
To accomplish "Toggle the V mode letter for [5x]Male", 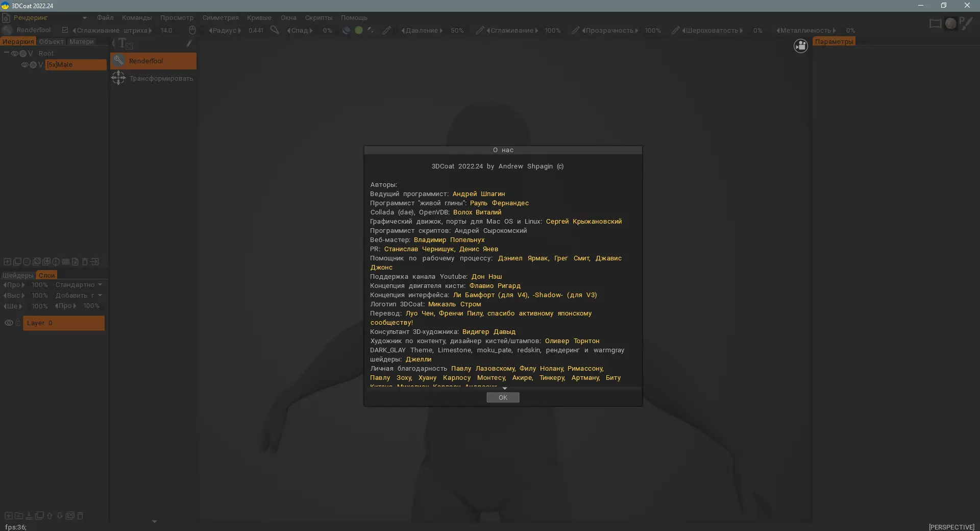I will pyautogui.click(x=41, y=65).
